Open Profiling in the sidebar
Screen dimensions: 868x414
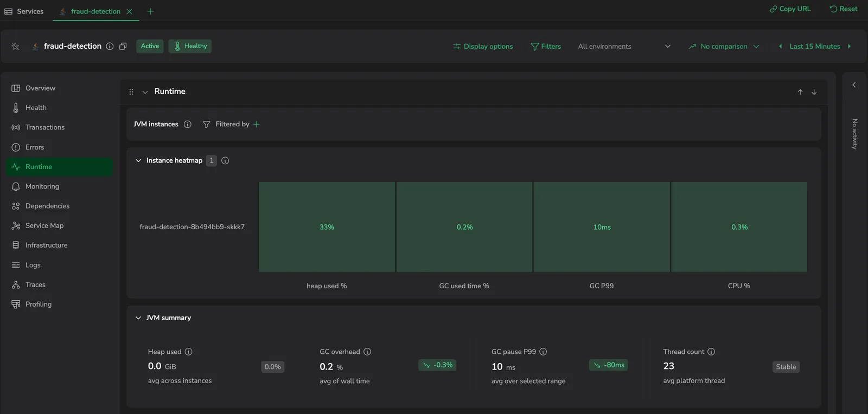pyautogui.click(x=59, y=304)
